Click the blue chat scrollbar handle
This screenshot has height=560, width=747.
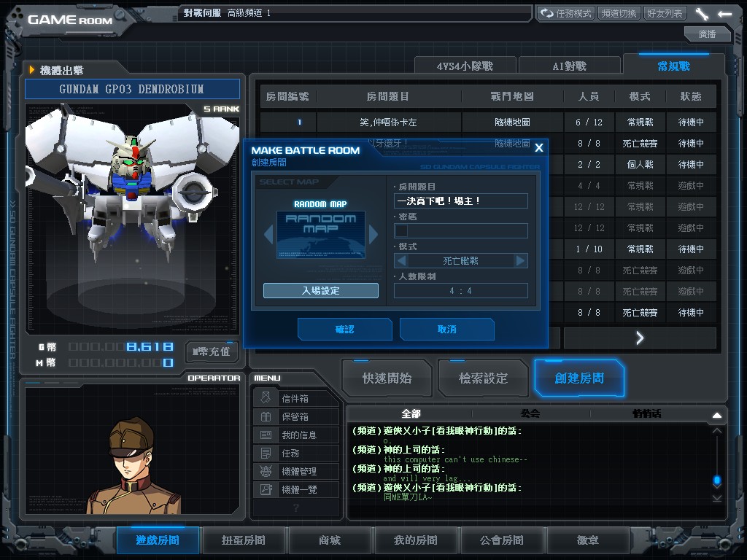click(717, 480)
